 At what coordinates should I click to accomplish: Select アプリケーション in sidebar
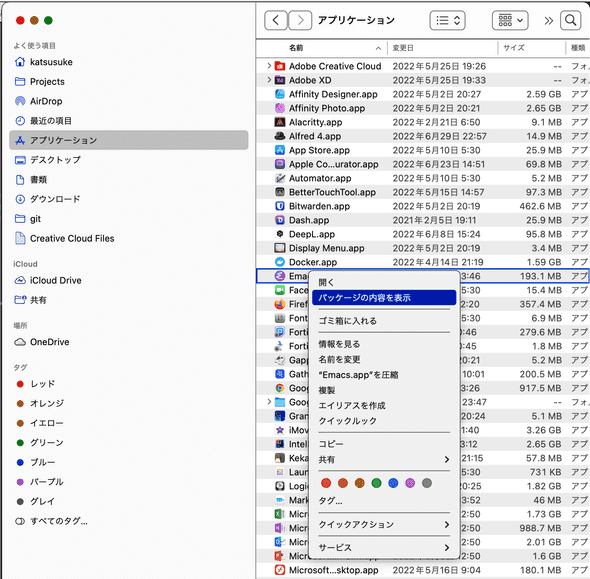click(129, 140)
